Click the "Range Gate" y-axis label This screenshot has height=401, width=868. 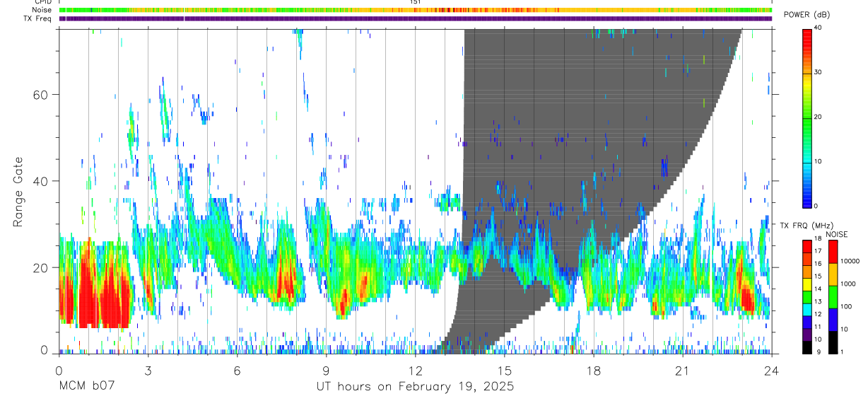(18, 192)
